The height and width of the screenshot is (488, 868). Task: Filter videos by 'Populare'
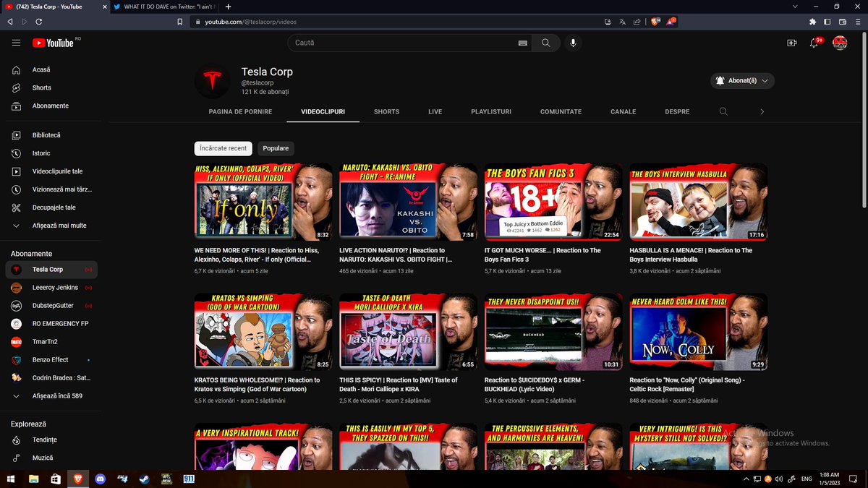(276, 148)
